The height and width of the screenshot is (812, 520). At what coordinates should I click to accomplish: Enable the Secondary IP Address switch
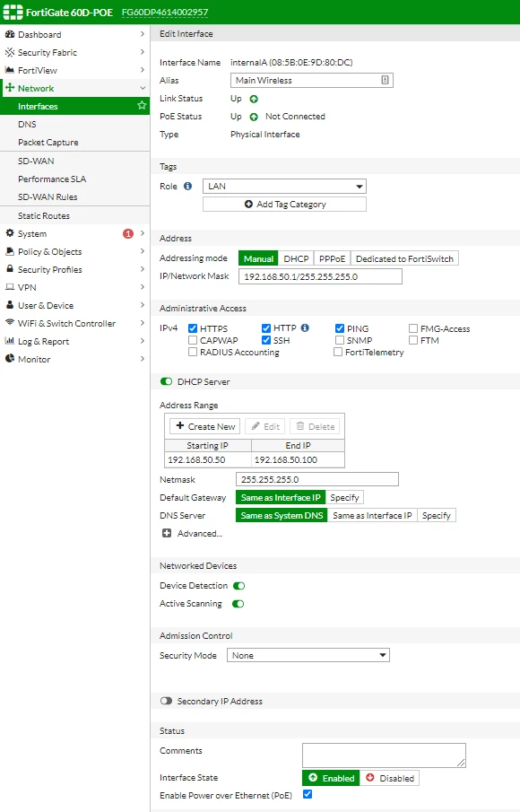166,701
